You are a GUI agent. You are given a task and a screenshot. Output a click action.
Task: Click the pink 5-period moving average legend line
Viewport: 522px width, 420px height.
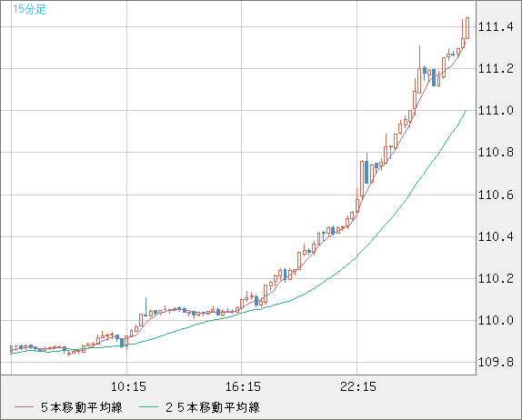pos(24,407)
